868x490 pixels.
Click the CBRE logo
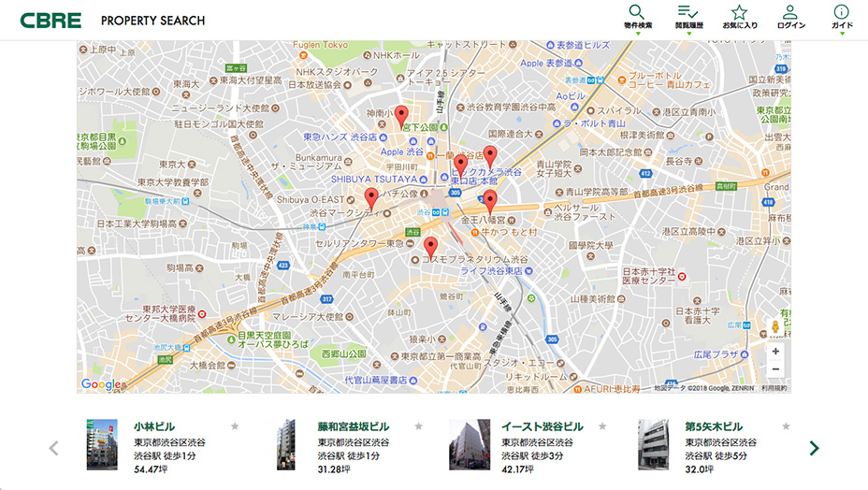[x=51, y=21]
